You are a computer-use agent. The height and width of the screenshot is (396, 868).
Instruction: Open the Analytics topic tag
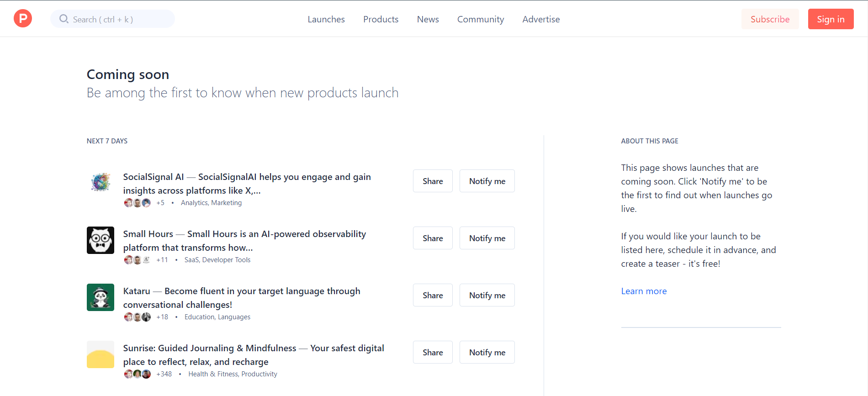(x=194, y=203)
